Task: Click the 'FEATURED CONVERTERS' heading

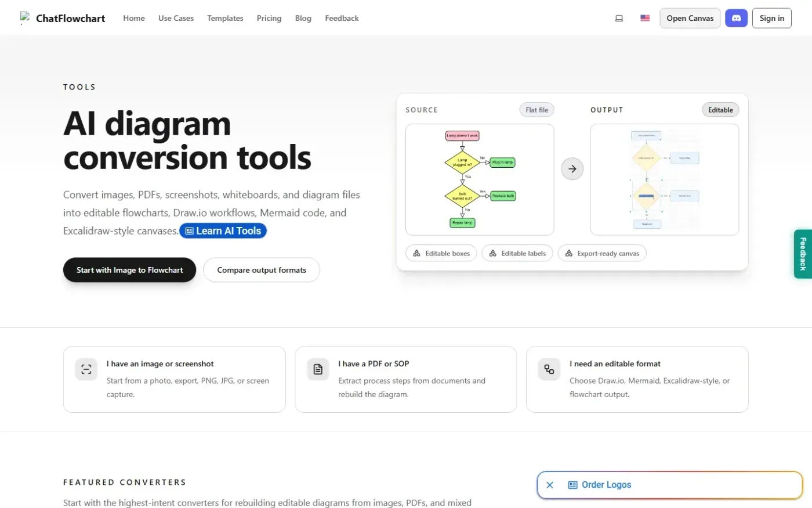Action: pos(125,482)
